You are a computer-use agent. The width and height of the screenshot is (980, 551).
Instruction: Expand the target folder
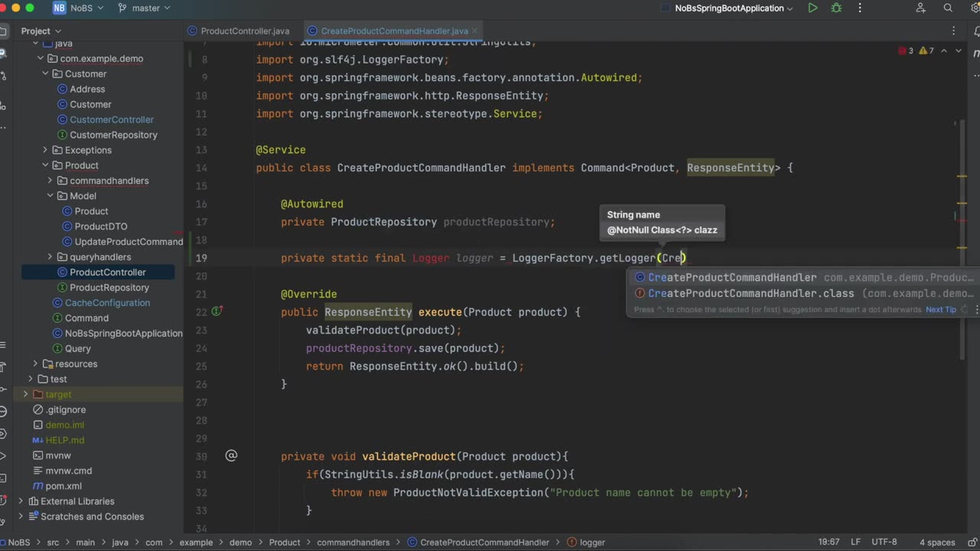(x=25, y=394)
